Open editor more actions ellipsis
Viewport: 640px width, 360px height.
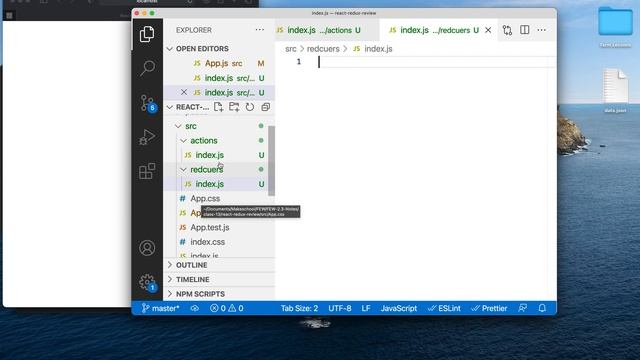point(542,30)
